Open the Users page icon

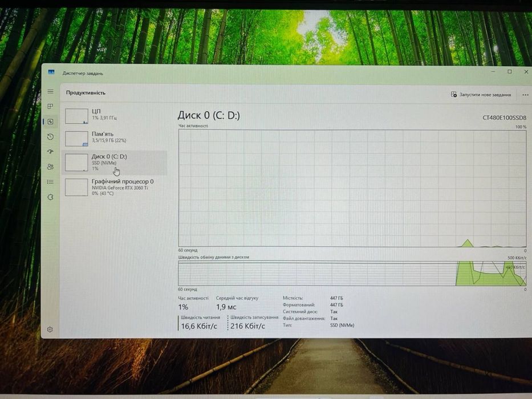(x=50, y=166)
